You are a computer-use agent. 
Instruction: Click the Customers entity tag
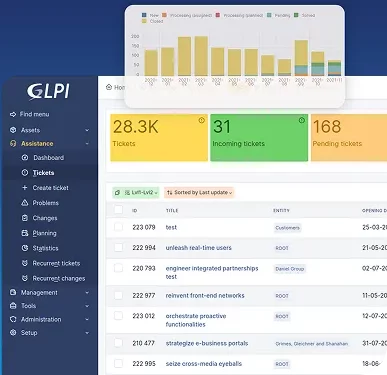click(288, 228)
